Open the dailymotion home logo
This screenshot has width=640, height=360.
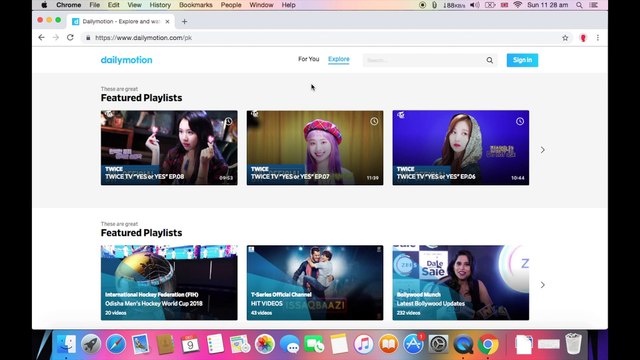pyautogui.click(x=127, y=60)
